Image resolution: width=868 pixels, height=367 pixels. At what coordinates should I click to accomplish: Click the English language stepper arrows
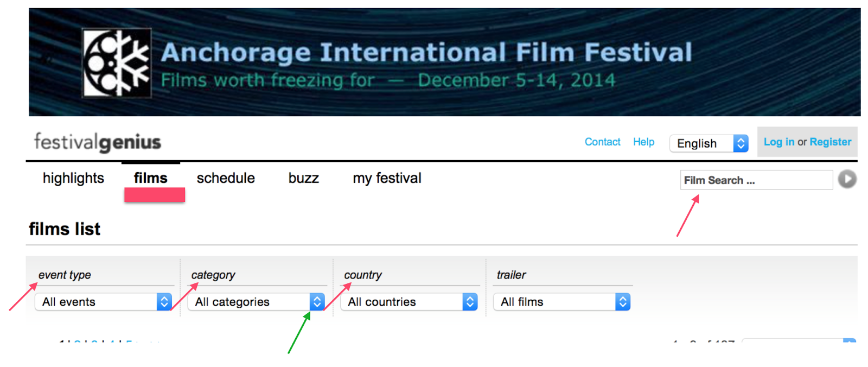(741, 143)
